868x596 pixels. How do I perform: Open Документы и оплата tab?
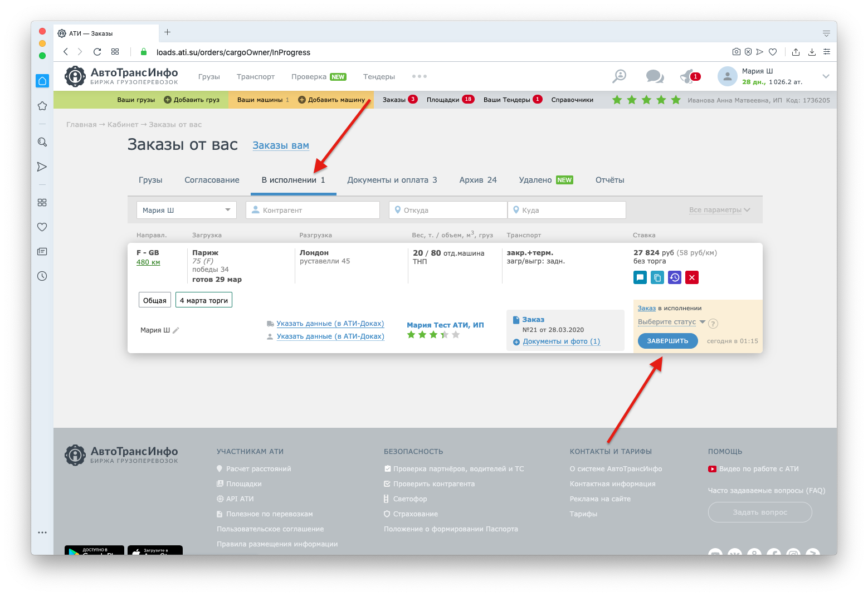click(x=392, y=180)
